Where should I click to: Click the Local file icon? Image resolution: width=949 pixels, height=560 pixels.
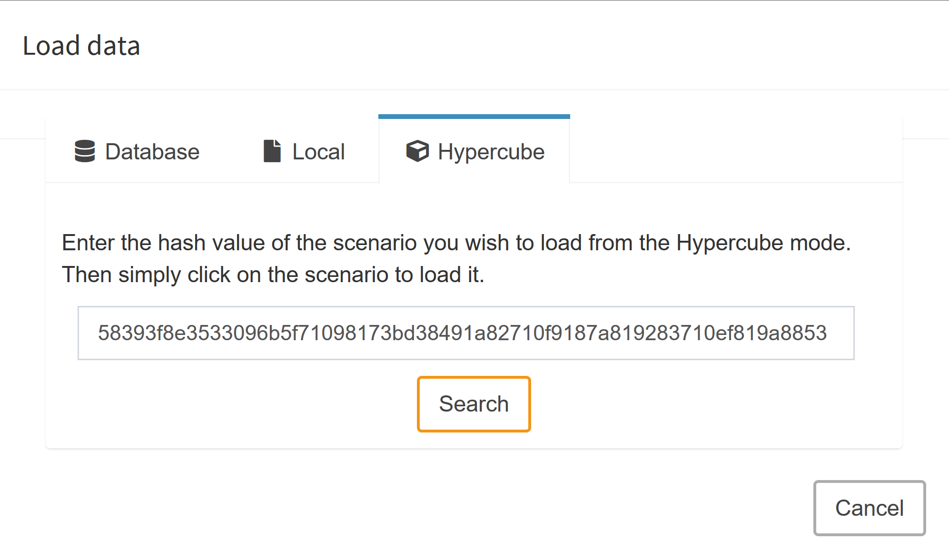click(272, 151)
